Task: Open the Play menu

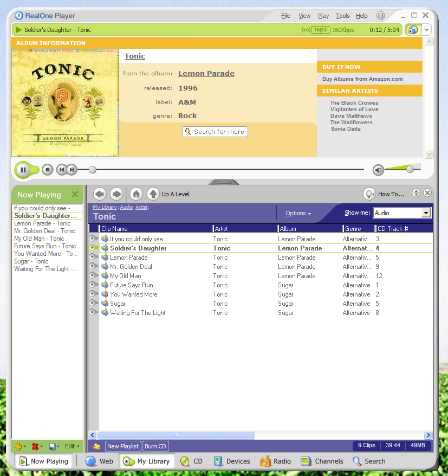Action: [323, 16]
